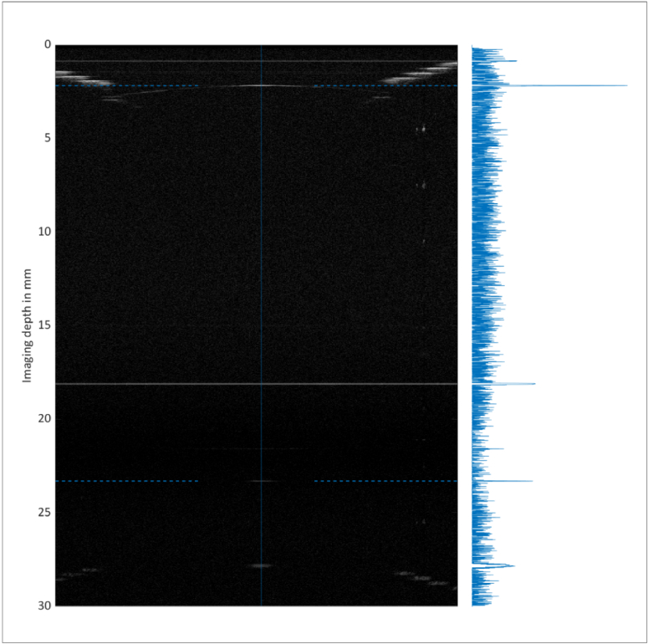Click the 20 mm depth tick label
The height and width of the screenshot is (644, 648).
(x=44, y=419)
